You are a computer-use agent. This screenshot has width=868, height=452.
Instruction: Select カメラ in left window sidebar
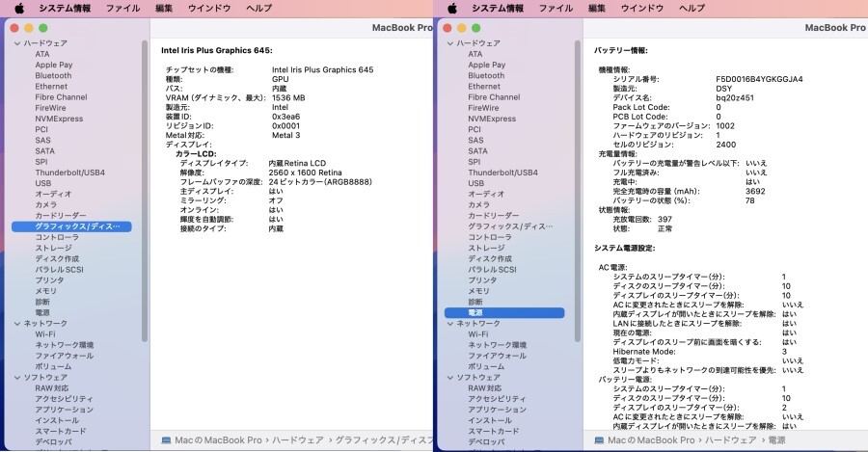click(x=46, y=204)
